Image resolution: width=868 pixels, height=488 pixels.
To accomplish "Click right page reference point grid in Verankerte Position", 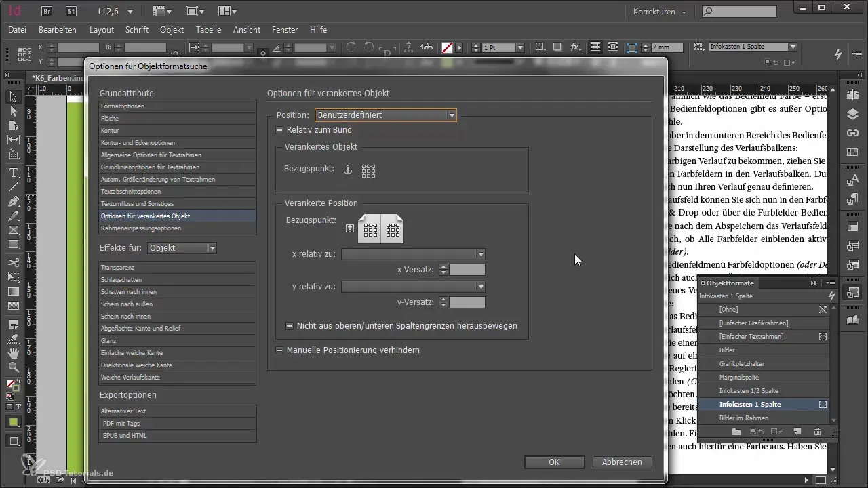I will 392,230.
